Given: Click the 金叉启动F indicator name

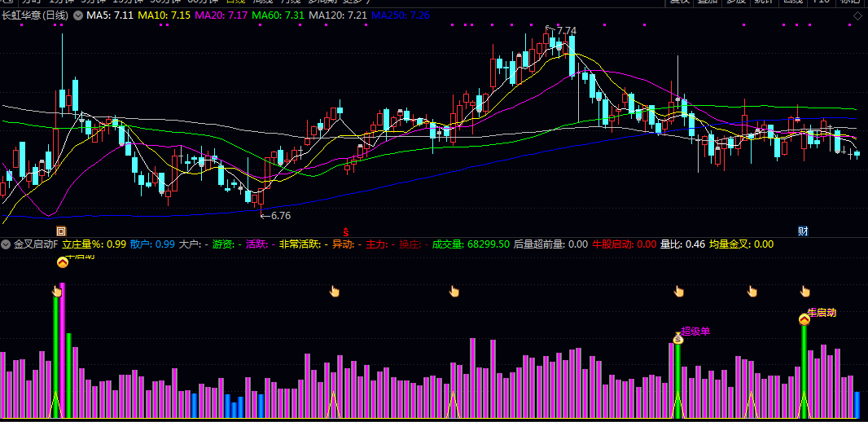Looking at the screenshot, I should tap(36, 244).
